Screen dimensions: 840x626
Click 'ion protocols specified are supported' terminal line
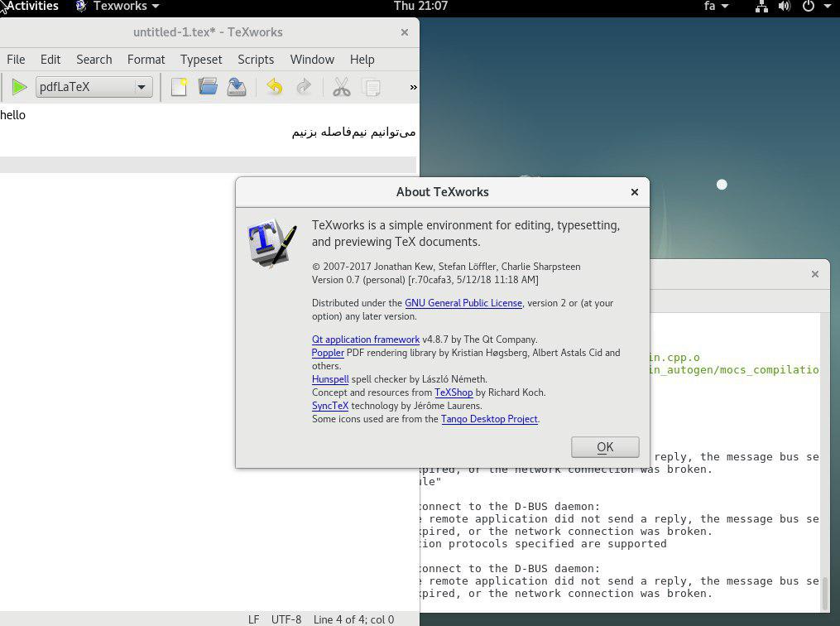[543, 544]
